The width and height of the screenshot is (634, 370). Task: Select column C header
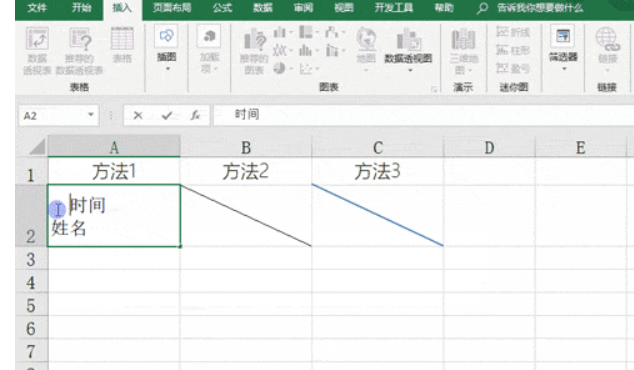coord(378,146)
